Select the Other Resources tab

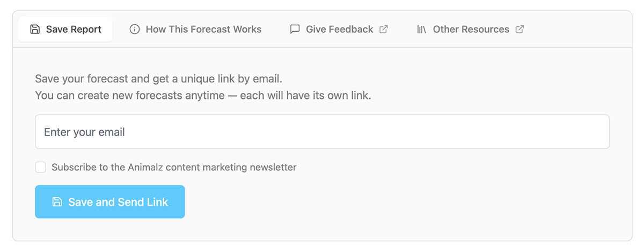(x=471, y=29)
